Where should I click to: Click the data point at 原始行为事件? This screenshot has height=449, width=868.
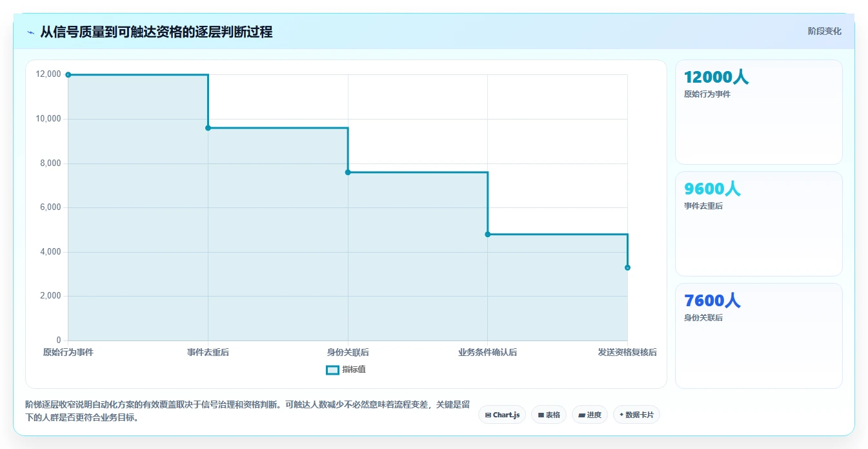tap(68, 75)
